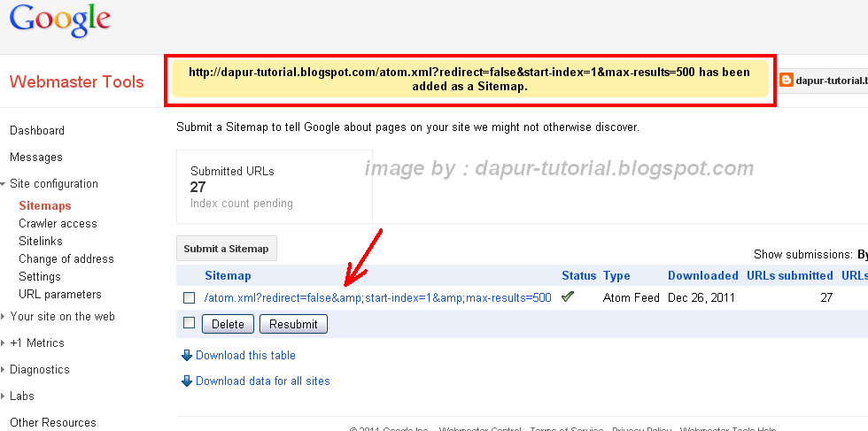Open Change of address
This screenshot has width=868, height=431.
66,259
